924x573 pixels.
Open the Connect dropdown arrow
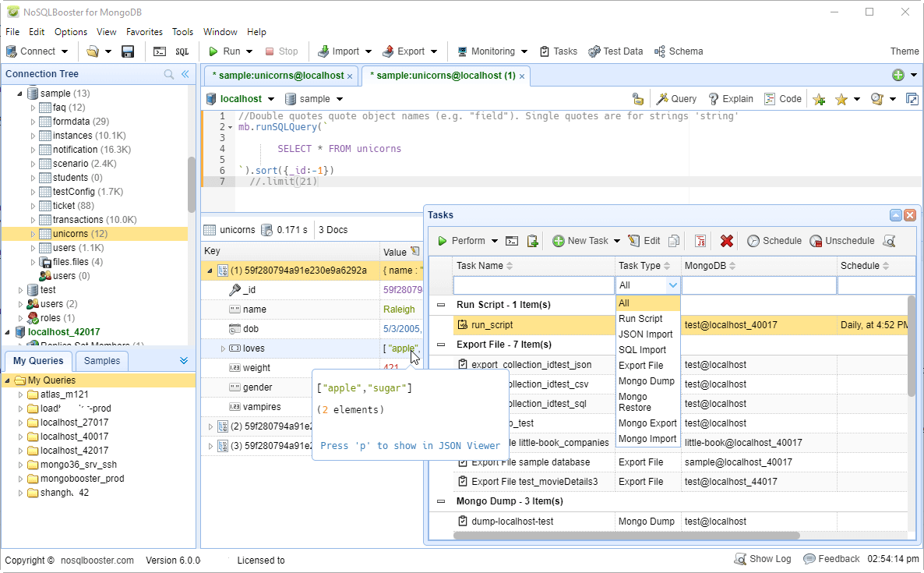click(x=65, y=51)
